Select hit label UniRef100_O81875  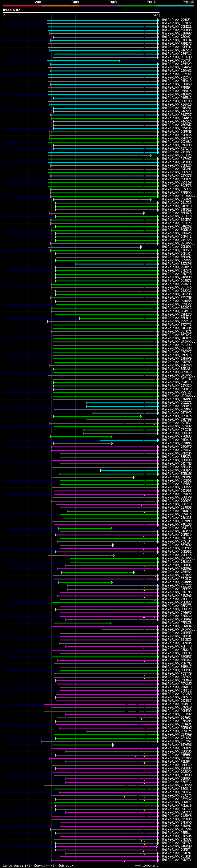coord(177,416)
